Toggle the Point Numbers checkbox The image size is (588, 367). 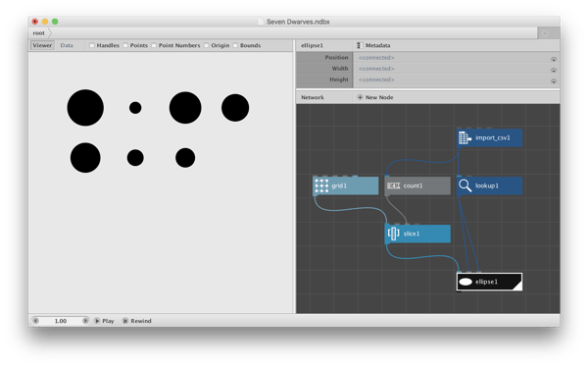(154, 45)
